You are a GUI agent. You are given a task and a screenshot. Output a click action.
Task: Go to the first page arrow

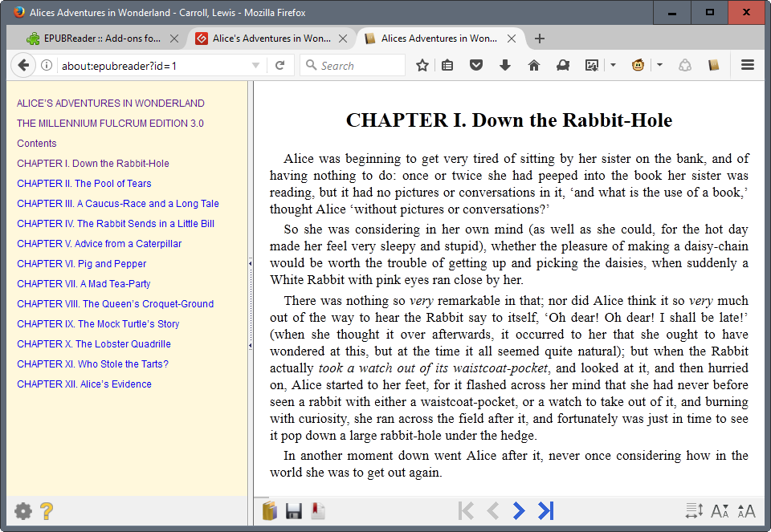click(x=466, y=511)
